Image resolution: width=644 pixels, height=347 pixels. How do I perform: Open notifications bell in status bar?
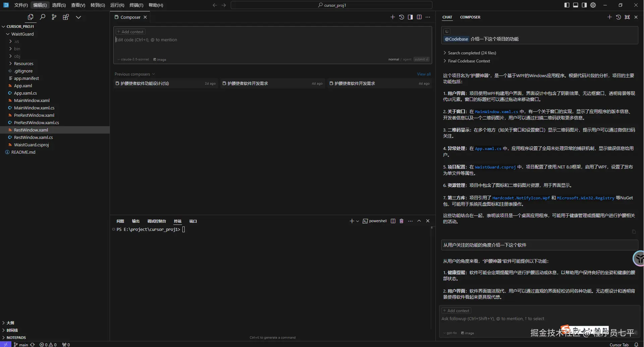[x=636, y=345]
